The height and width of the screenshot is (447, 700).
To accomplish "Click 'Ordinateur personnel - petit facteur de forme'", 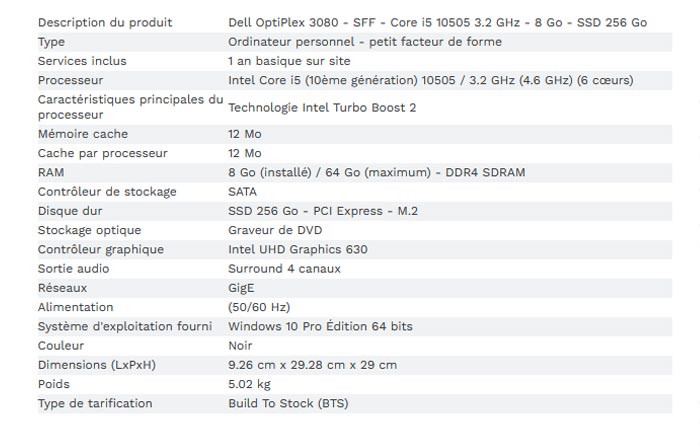I will click(x=365, y=42).
